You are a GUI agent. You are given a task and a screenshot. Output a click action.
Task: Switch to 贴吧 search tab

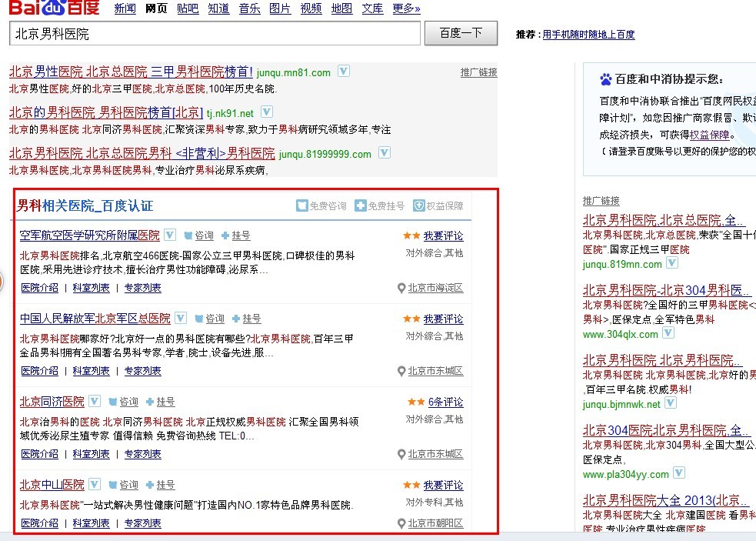tap(188, 8)
